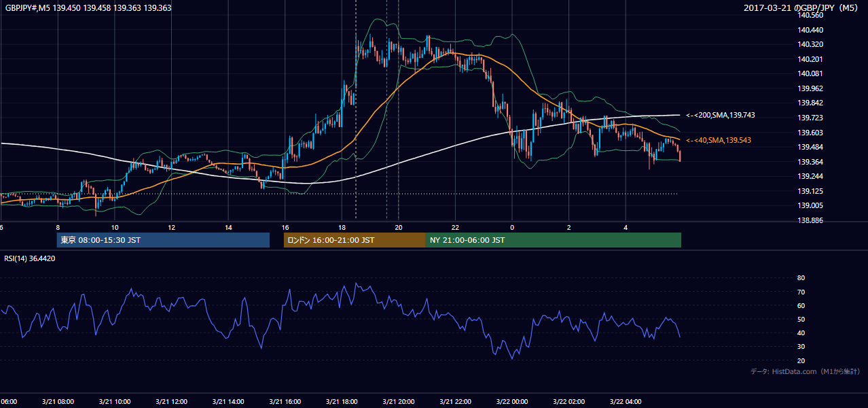Open the HistData.com data credit

(x=806, y=371)
